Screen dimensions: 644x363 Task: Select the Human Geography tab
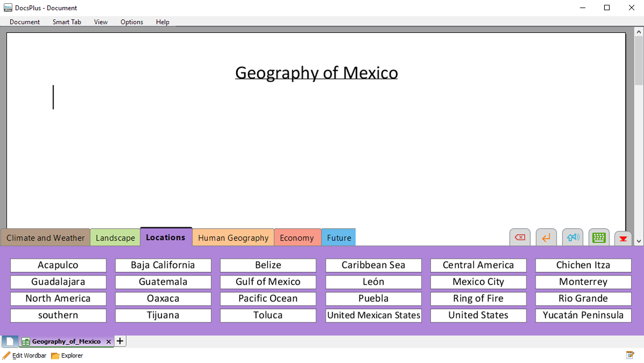tap(233, 238)
